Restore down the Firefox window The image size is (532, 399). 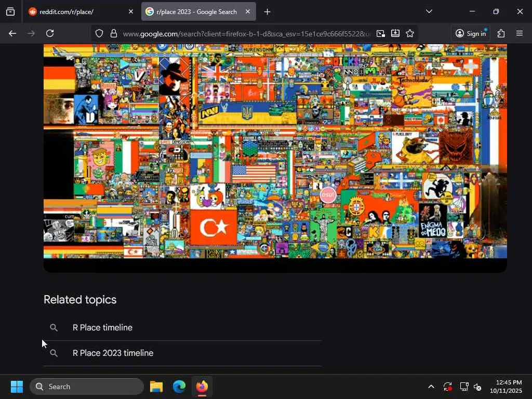[496, 11]
